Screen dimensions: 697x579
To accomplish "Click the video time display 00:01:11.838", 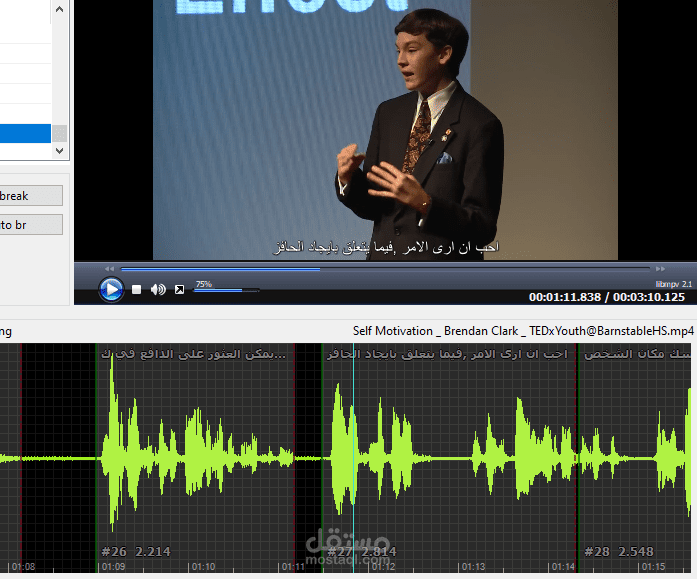I will (565, 297).
